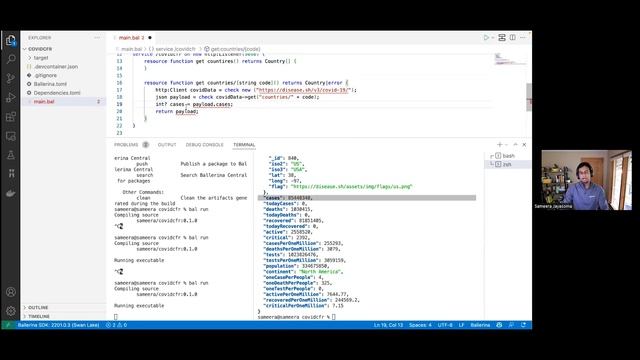Open Source Control view
This screenshot has width=640, height=360.
pyautogui.click(x=11, y=78)
